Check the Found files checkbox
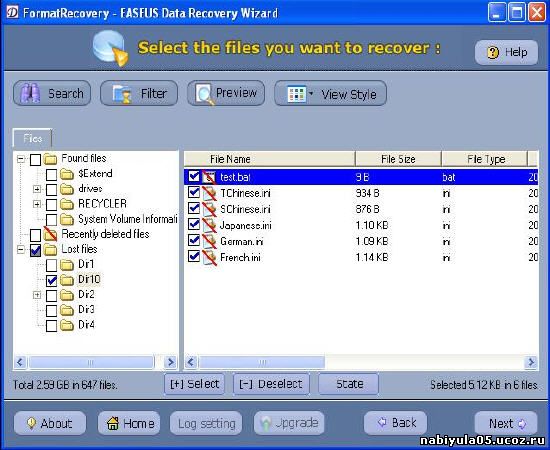This screenshot has width=550, height=450. [35, 160]
